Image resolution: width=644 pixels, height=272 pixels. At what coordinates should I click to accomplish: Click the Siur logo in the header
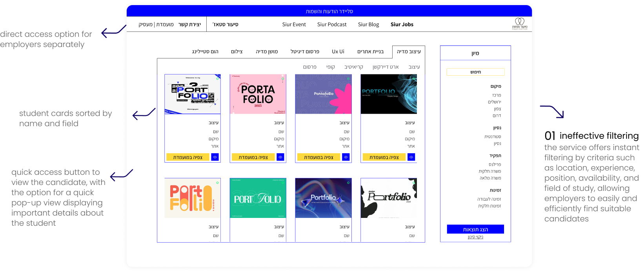[520, 24]
